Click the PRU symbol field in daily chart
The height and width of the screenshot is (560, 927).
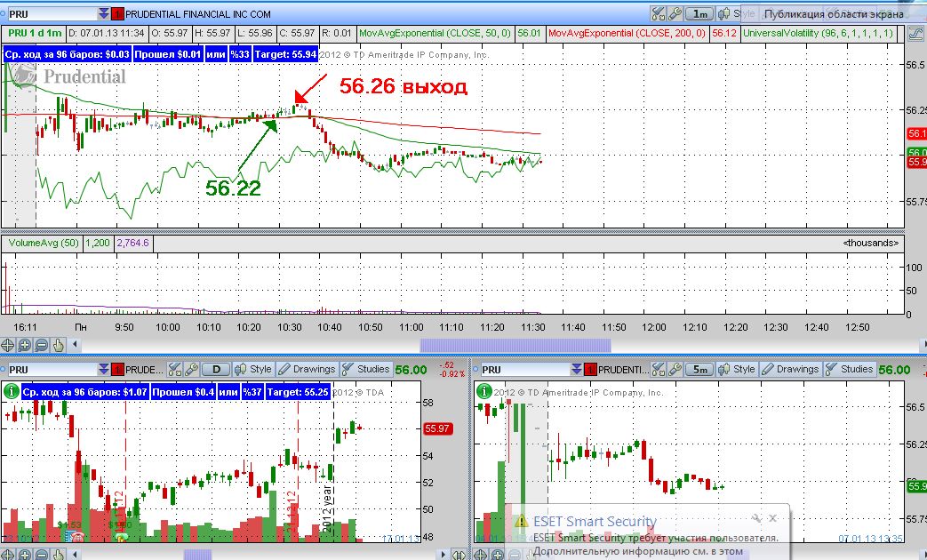(52, 370)
